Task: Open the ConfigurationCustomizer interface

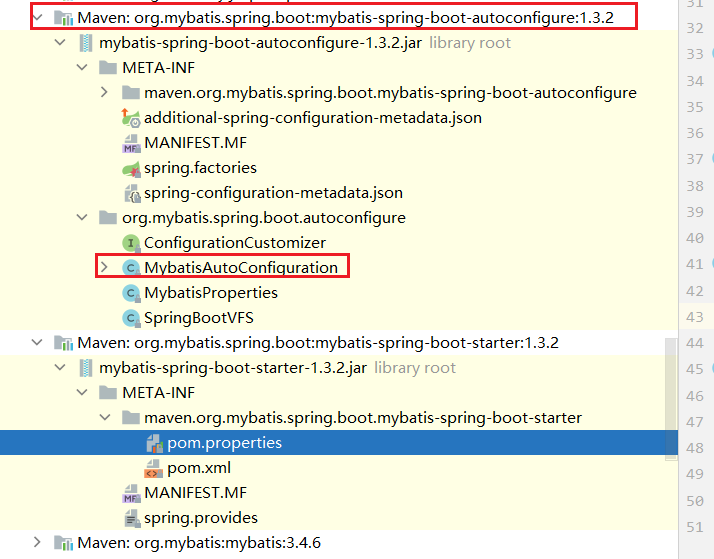Action: 235,243
